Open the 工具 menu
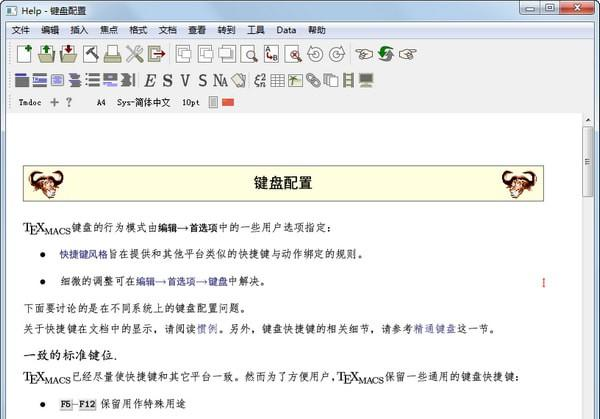Viewport: 600px width, 419px height. [256, 30]
